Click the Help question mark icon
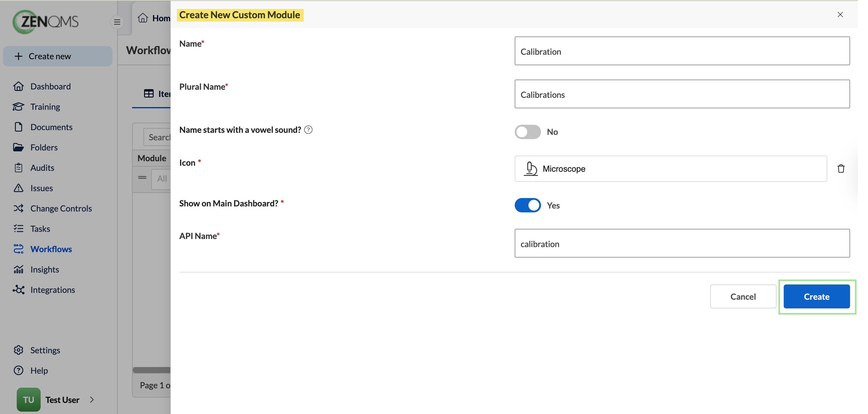Screen dimensions: 868x414 click(x=19, y=370)
